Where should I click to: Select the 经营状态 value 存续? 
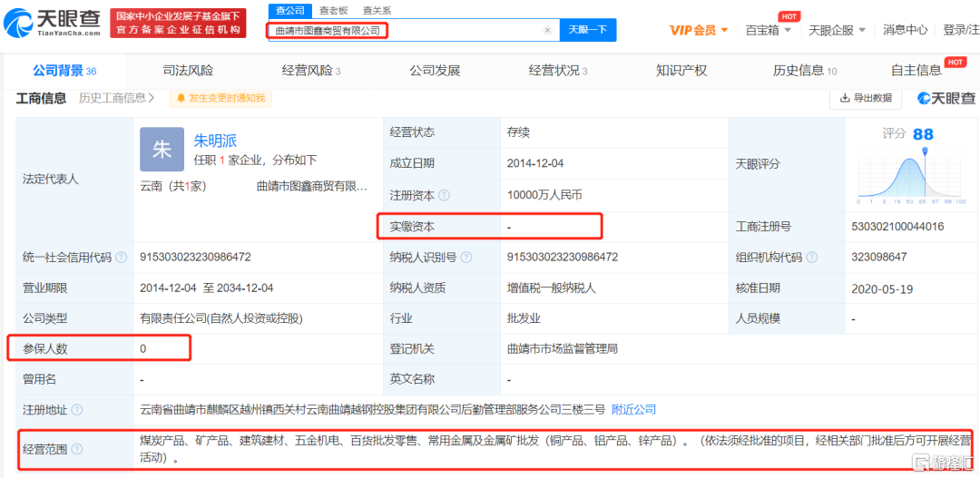[518, 132]
